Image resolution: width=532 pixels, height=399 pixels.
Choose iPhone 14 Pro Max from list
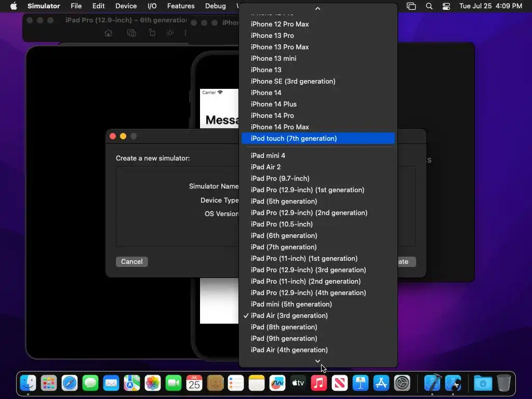pos(318,127)
